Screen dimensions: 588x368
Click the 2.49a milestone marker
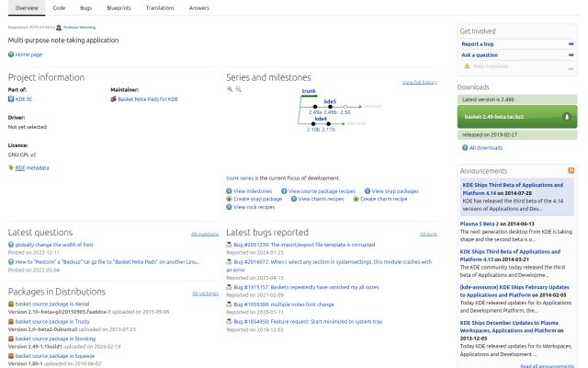coord(315,107)
